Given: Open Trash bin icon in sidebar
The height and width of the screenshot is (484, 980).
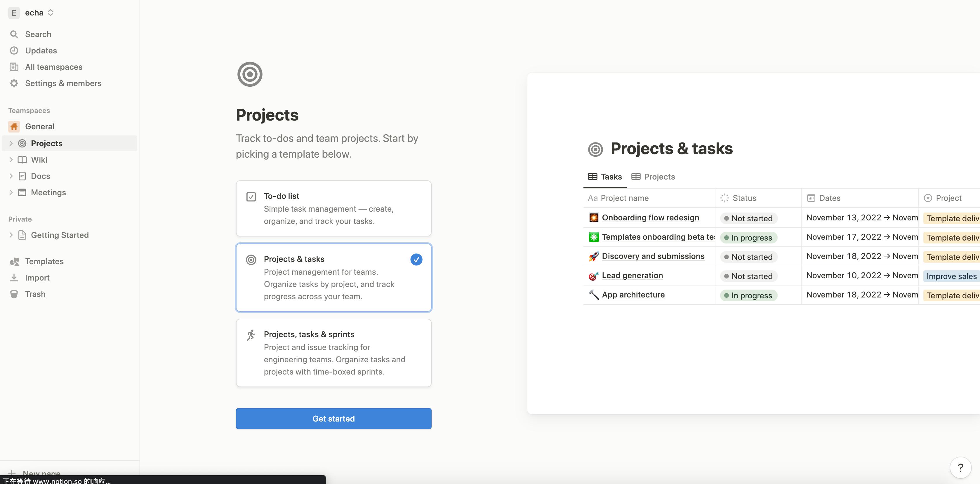Looking at the screenshot, I should 14,294.
